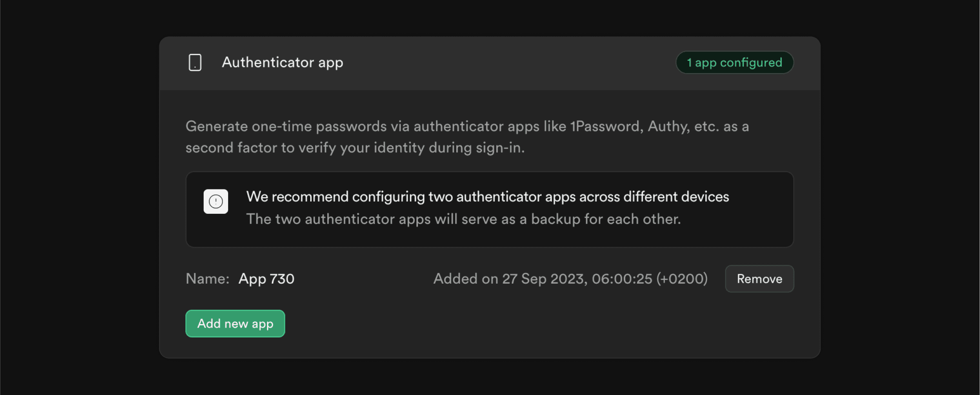Select the 'Authenticator app' heading

[282, 62]
